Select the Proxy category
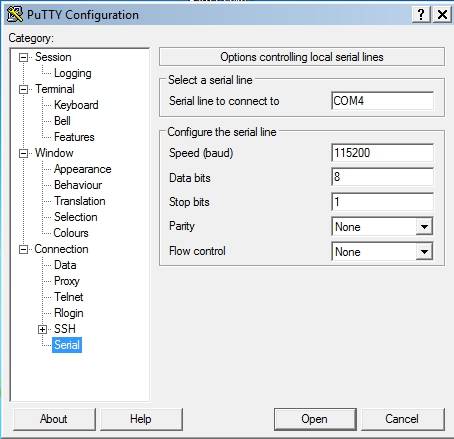This screenshot has height=439, width=454. (x=67, y=281)
